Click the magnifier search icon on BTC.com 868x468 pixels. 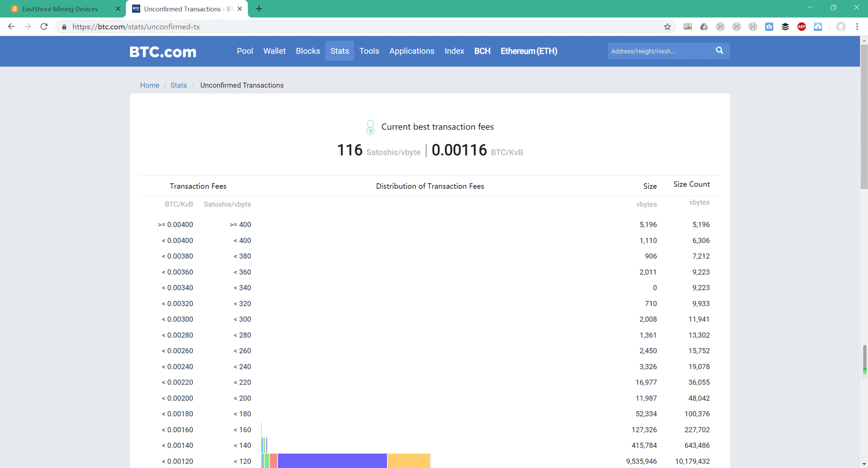pos(719,50)
